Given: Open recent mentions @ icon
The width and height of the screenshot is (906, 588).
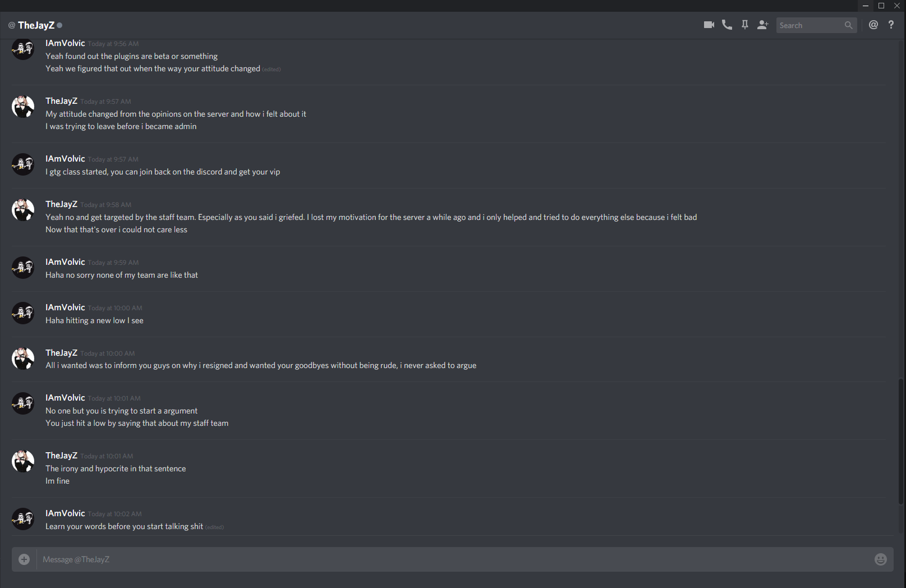Looking at the screenshot, I should (873, 25).
